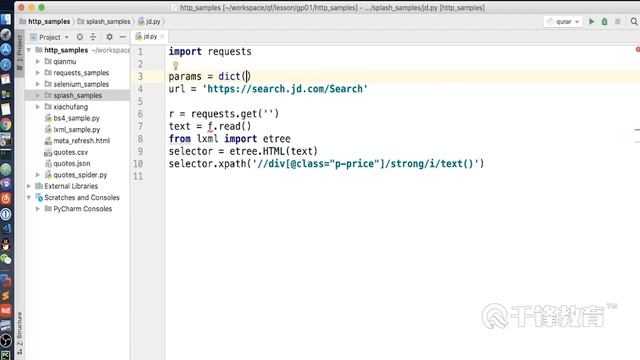The image size is (640, 360).
Task: Expand quotes_spider.py node arrow
Action: tap(38, 175)
